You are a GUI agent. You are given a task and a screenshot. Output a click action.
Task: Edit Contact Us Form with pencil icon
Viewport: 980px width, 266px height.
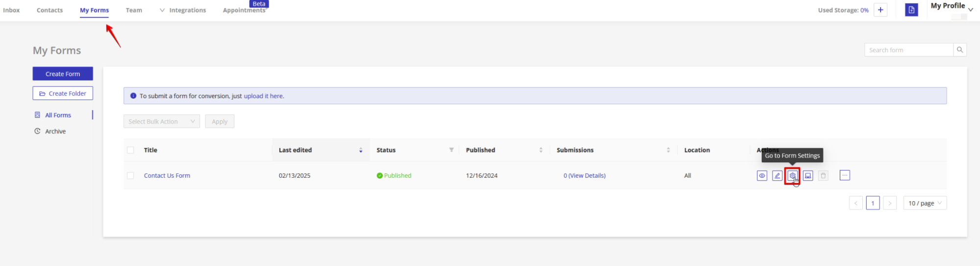coord(777,176)
